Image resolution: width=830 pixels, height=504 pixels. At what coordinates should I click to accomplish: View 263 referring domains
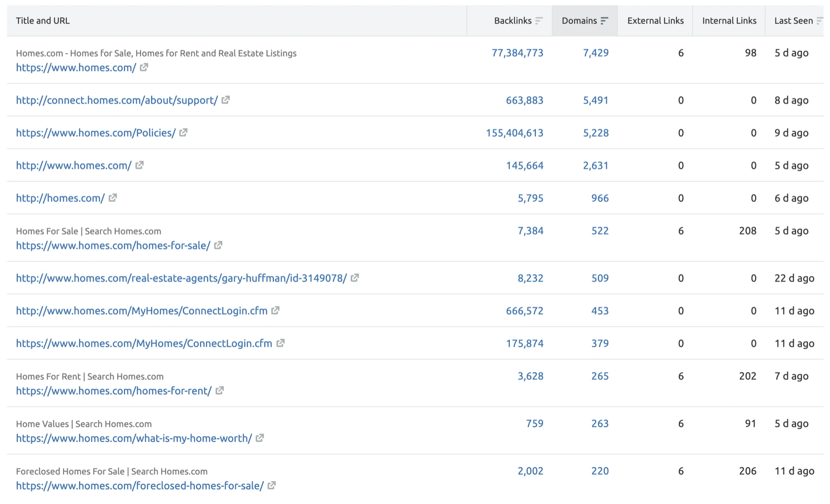(600, 423)
